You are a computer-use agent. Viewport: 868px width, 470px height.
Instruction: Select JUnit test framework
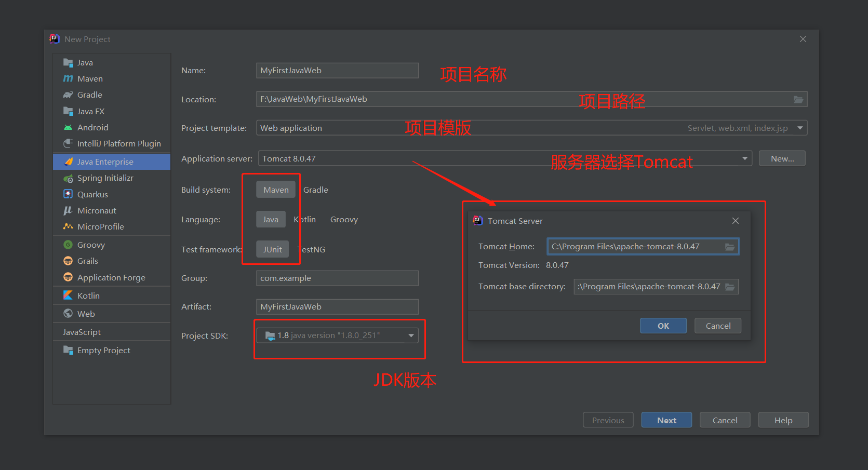pos(272,249)
